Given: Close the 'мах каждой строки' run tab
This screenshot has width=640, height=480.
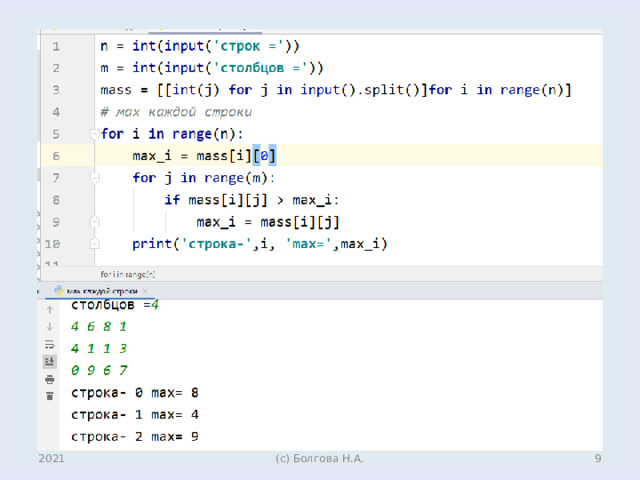Looking at the screenshot, I should pyautogui.click(x=145, y=291).
